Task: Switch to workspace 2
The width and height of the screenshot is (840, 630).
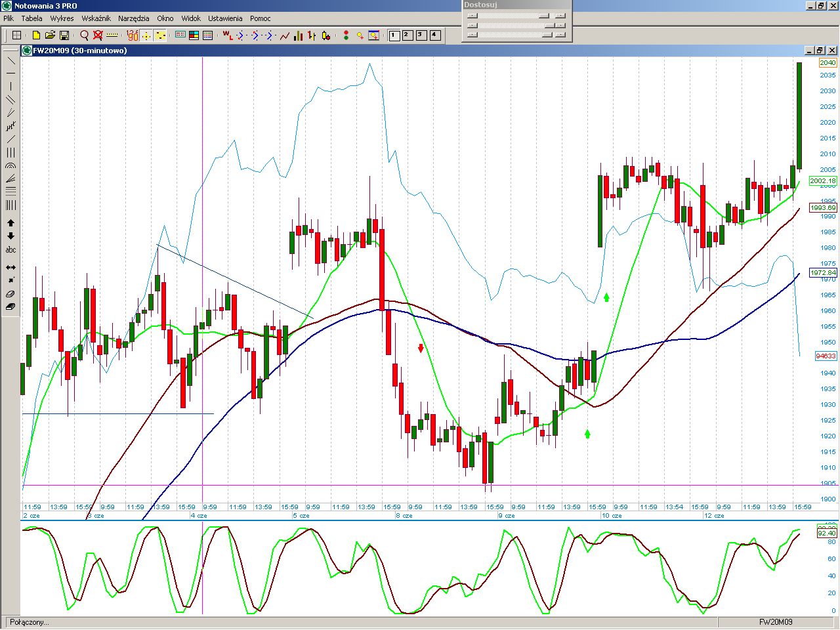Action: (408, 35)
